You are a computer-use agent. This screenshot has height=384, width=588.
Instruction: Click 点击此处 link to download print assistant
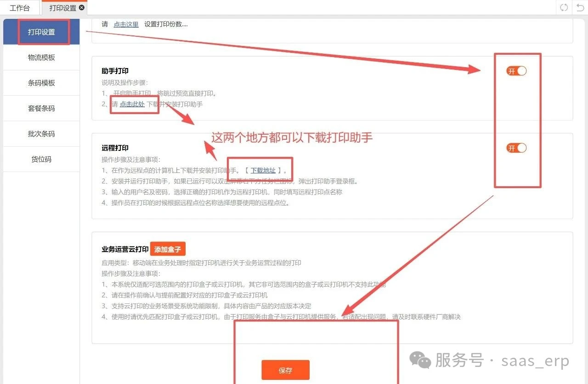132,104
